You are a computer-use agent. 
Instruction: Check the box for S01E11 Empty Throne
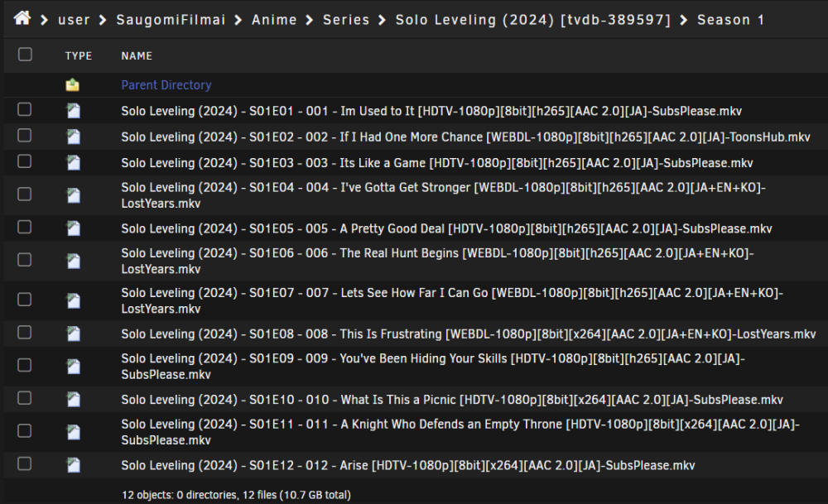tap(24, 430)
